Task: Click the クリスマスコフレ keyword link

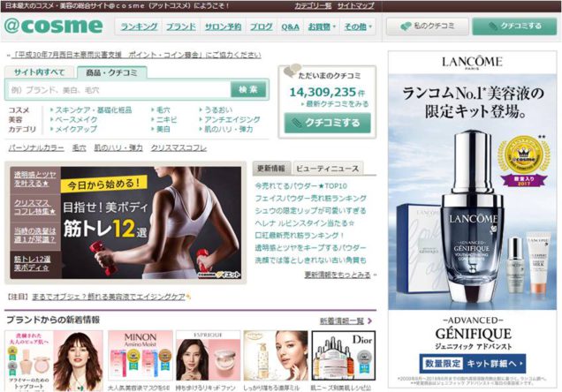Action: (178, 147)
